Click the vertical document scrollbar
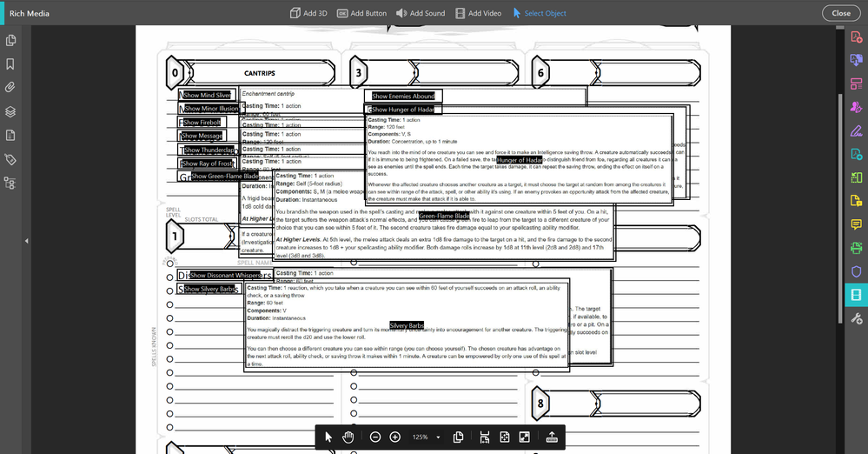868x454 pixels. (x=840, y=209)
